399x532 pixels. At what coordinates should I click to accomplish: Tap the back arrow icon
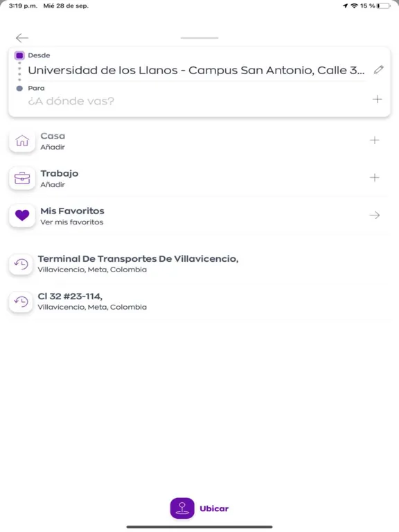point(22,37)
